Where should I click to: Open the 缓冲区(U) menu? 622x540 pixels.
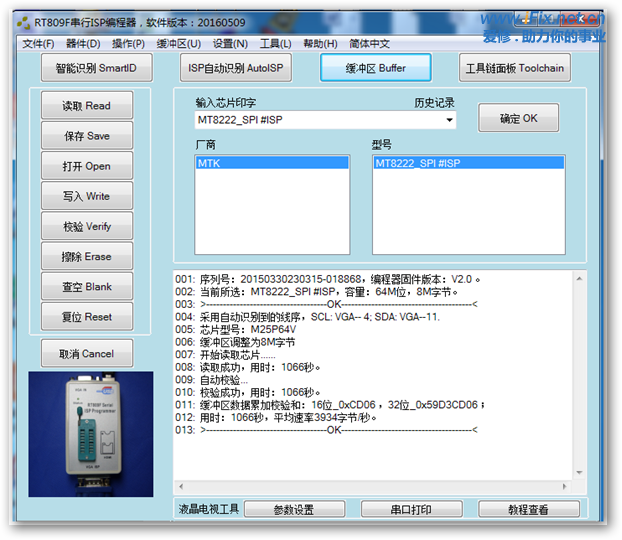[179, 44]
